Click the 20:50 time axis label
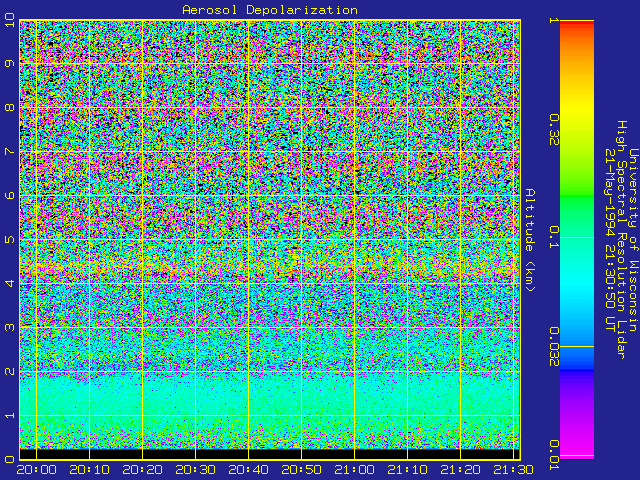Viewport: 640px width, 480px height. pos(301,470)
